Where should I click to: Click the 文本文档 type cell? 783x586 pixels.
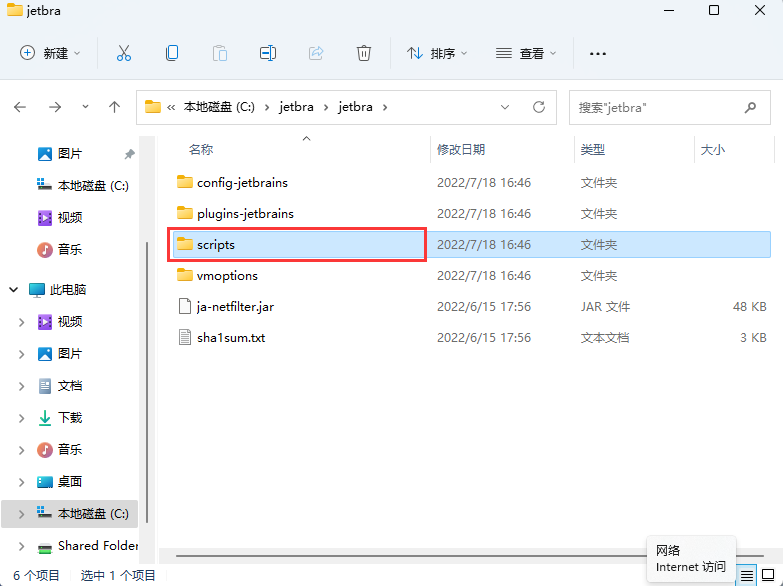[604, 338]
